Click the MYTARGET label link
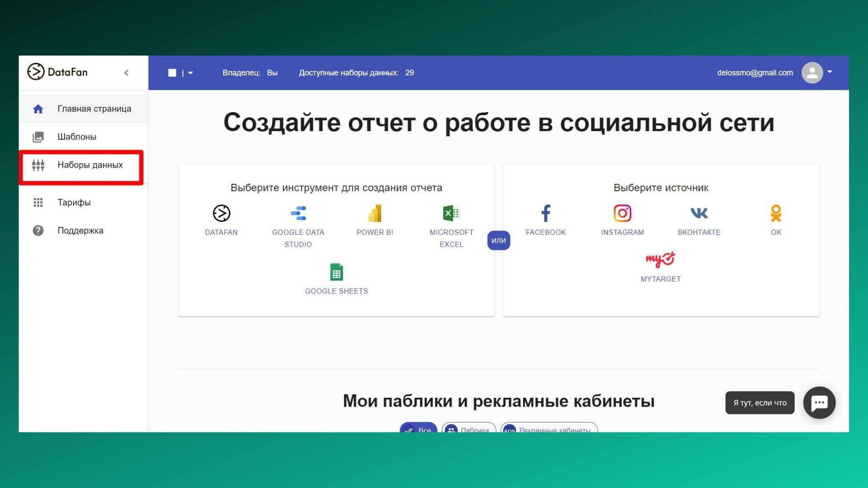Viewport: 868px width, 488px height. [660, 279]
